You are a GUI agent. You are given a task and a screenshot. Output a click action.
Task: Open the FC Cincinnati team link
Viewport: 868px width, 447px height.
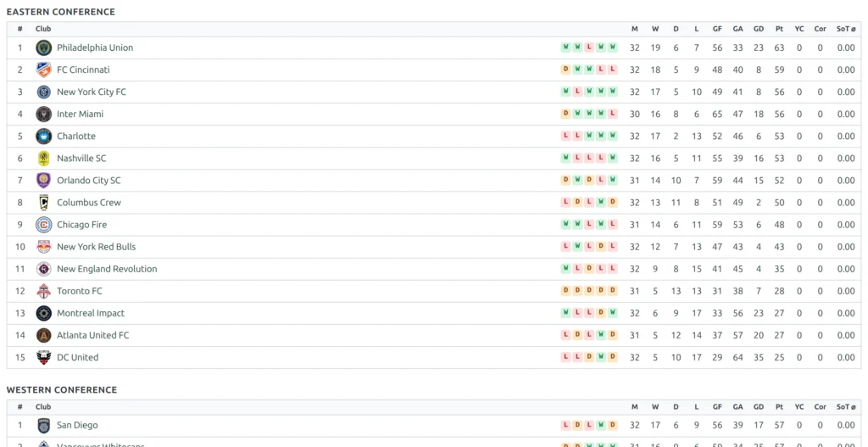click(84, 70)
